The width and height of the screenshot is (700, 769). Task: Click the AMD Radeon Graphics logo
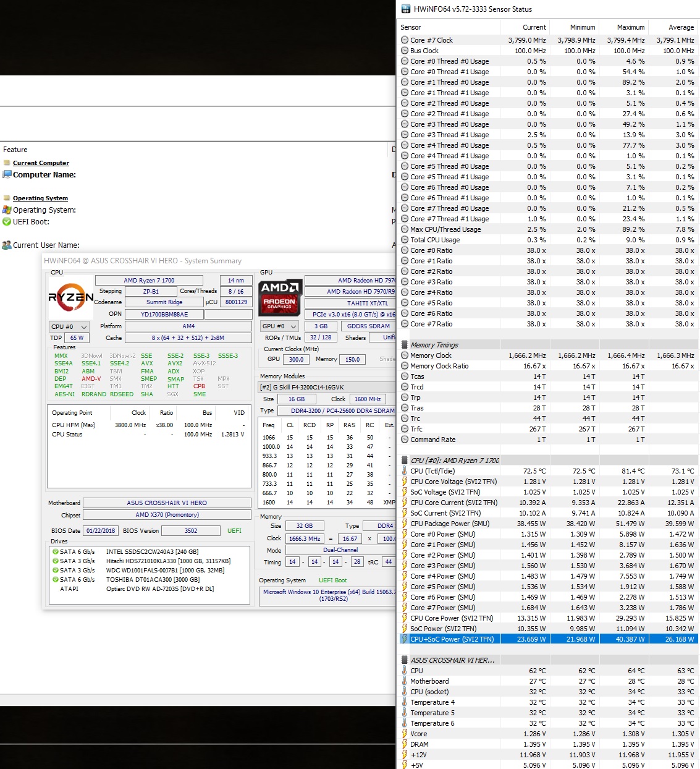(x=280, y=297)
